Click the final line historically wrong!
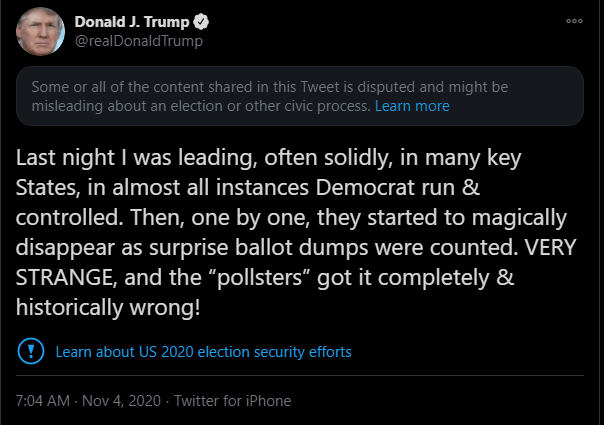Viewport: 604px width, 425px height. pos(108,307)
